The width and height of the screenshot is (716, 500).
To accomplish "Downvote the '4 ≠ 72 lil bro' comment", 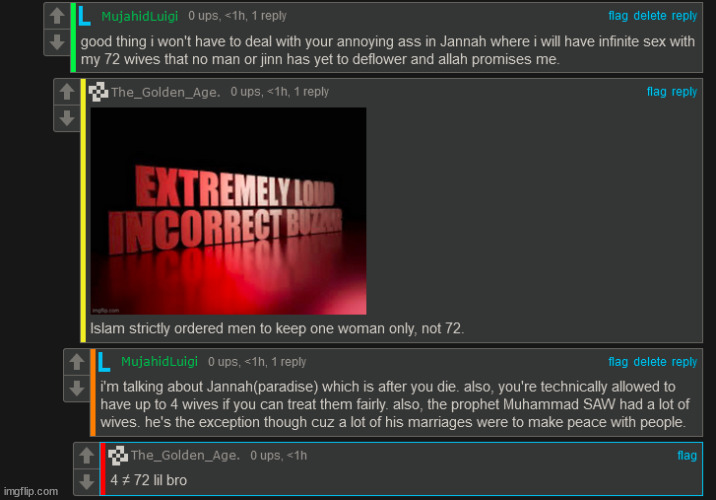I will (87, 482).
